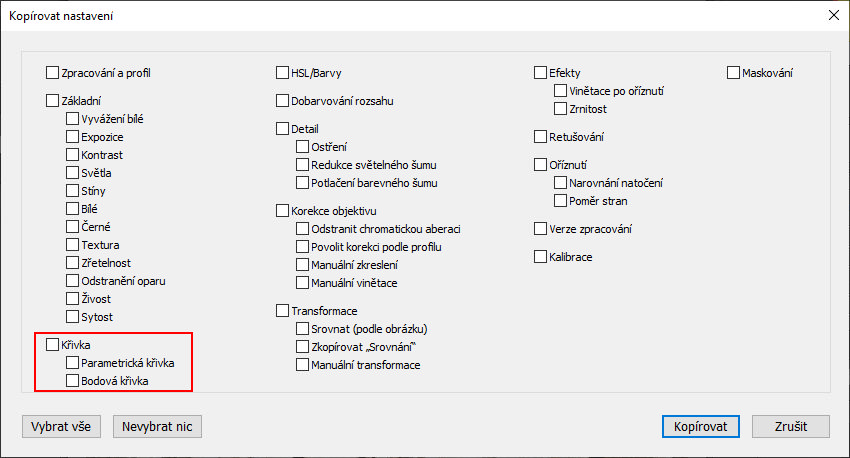Check Vyvážení bílé setting

pos(73,119)
